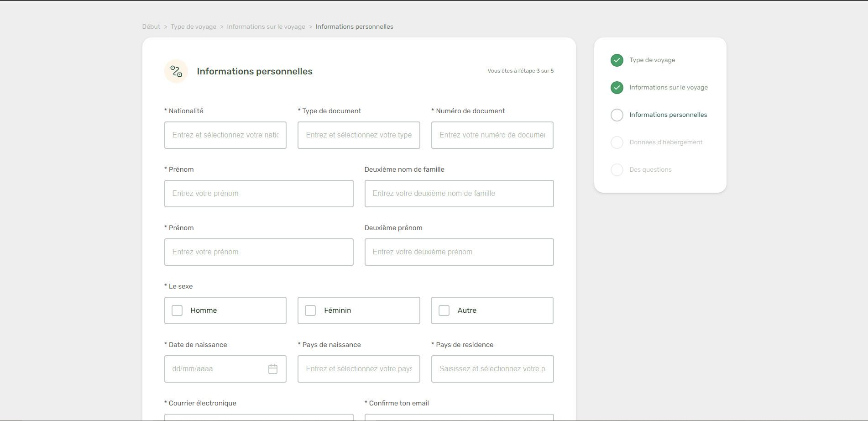Click the Numéro de document input field
Viewport: 868px width, 421px height.
(x=492, y=135)
